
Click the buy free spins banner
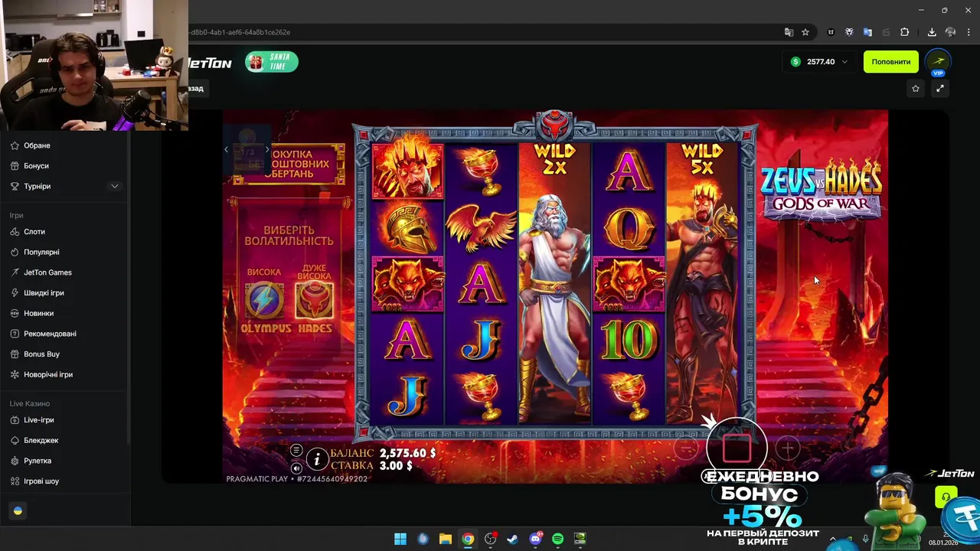coord(289,164)
